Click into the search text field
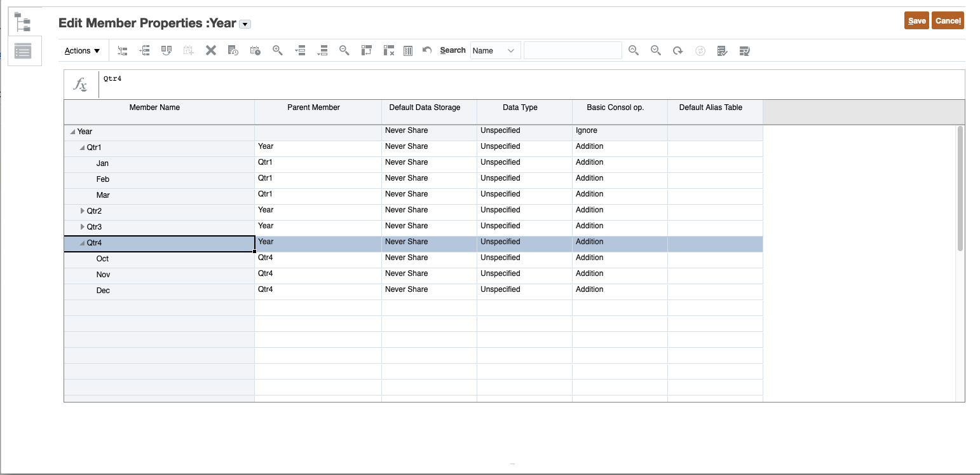 (573, 51)
